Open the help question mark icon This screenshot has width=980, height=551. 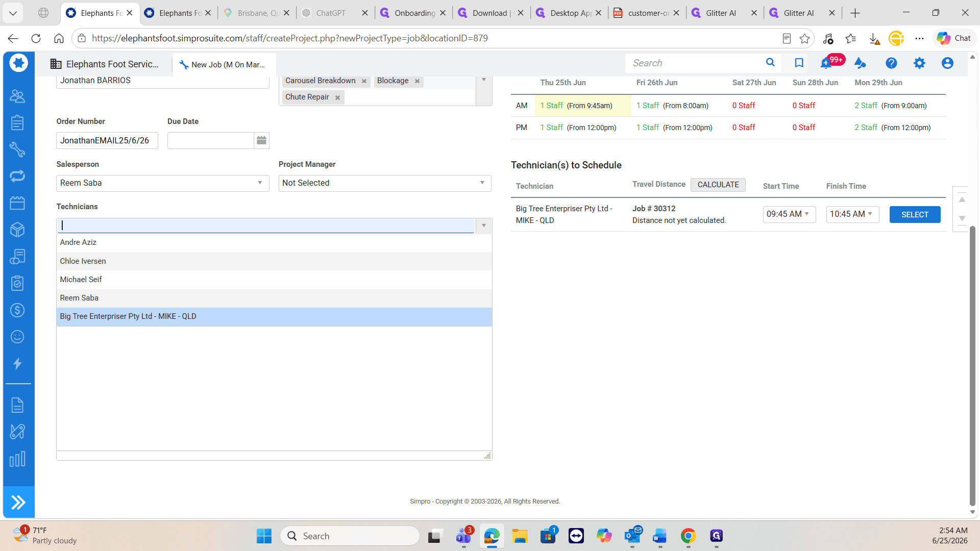tap(891, 63)
